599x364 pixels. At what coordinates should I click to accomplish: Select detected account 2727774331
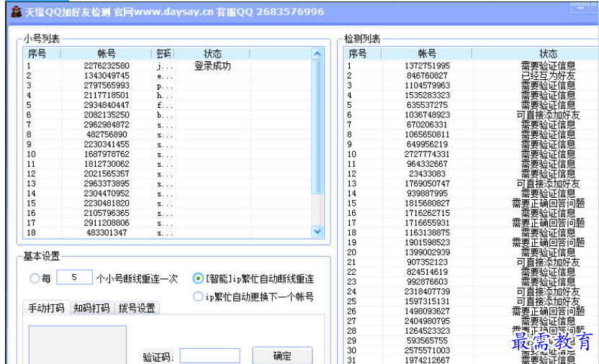(x=427, y=154)
